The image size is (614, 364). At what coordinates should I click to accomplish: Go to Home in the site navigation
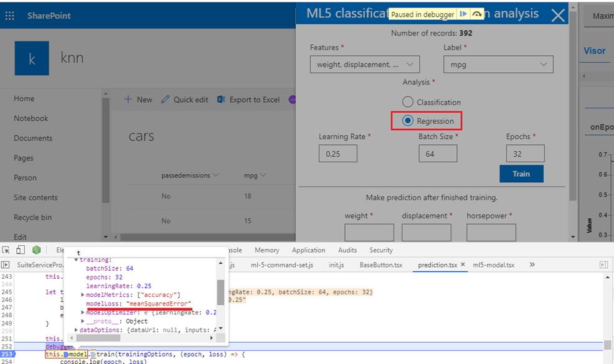pos(24,99)
